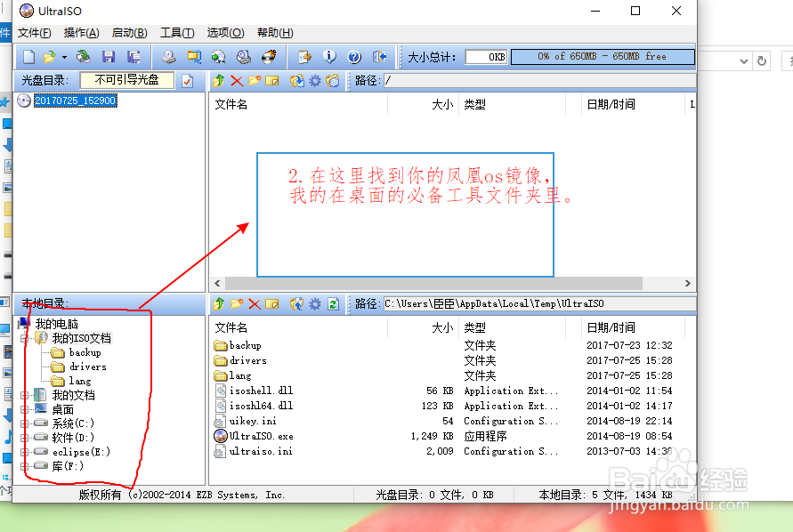Click the Up folder icon in local toolbar
The width and height of the screenshot is (793, 532).
click(219, 304)
